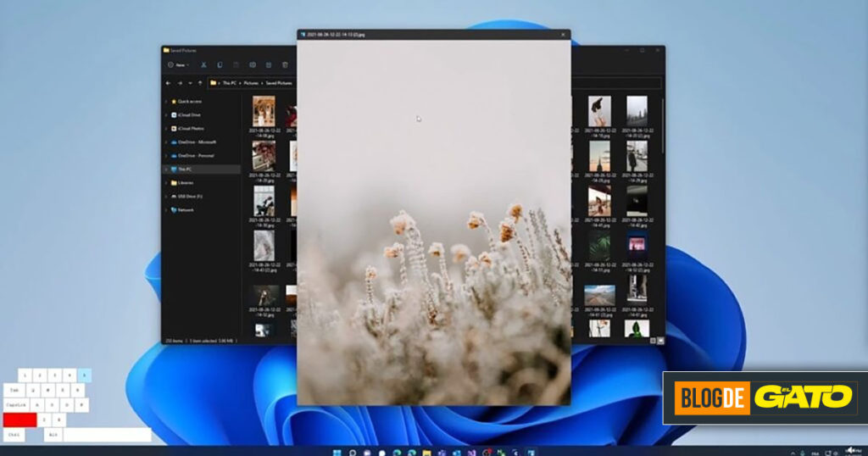Select OneDrive - Personal in navigation pane

[197, 155]
